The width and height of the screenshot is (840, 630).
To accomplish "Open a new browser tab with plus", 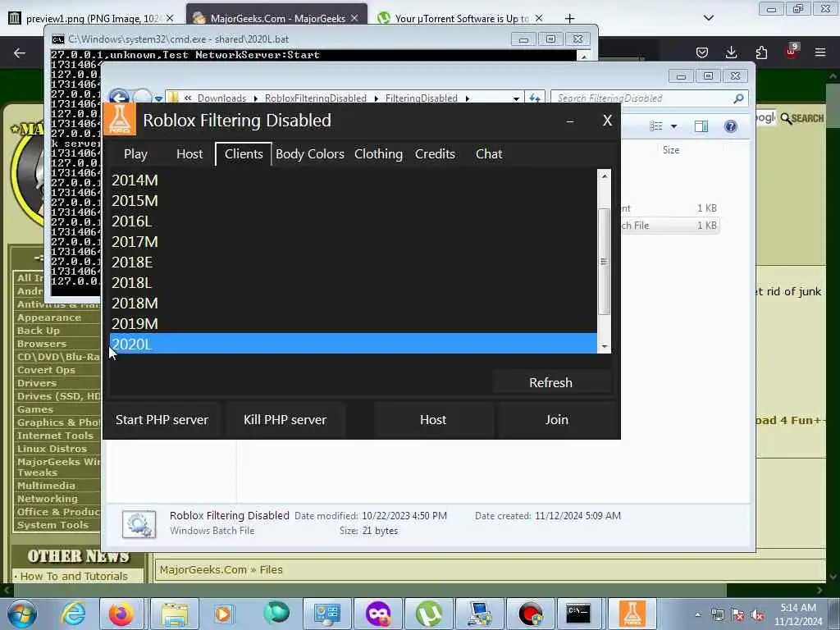I will click(569, 18).
